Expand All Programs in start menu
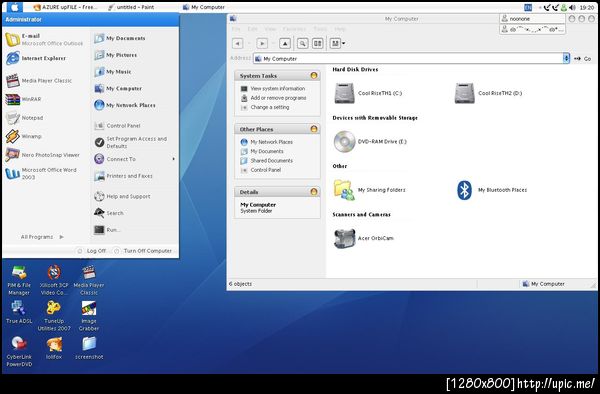The image size is (600, 394). [42, 237]
